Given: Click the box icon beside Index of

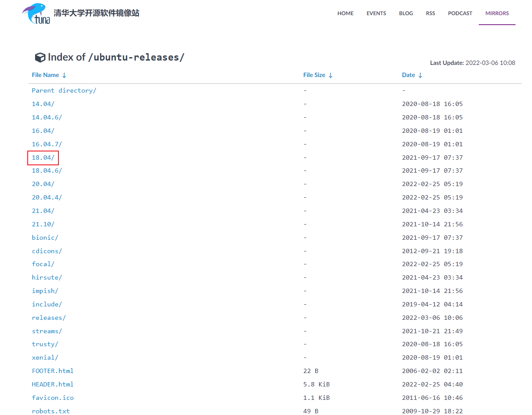Looking at the screenshot, I should coord(40,57).
